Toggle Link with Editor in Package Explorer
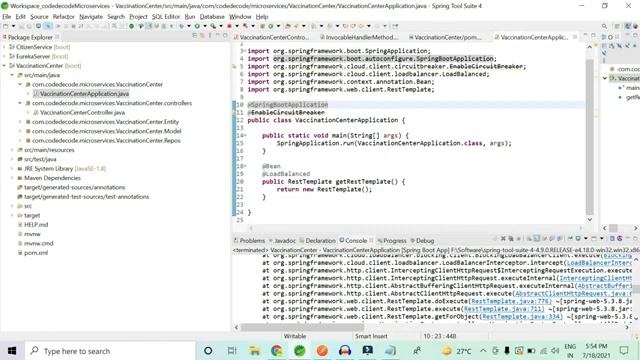 point(202,36)
